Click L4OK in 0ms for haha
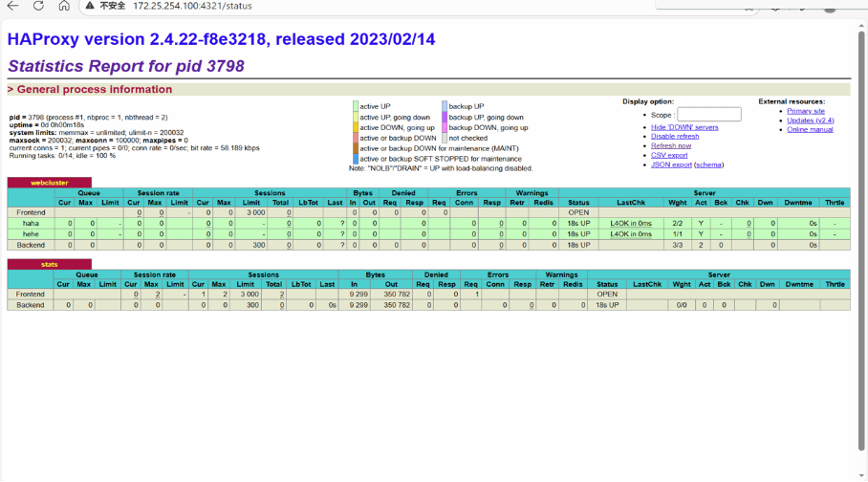868x482 pixels. (x=631, y=223)
